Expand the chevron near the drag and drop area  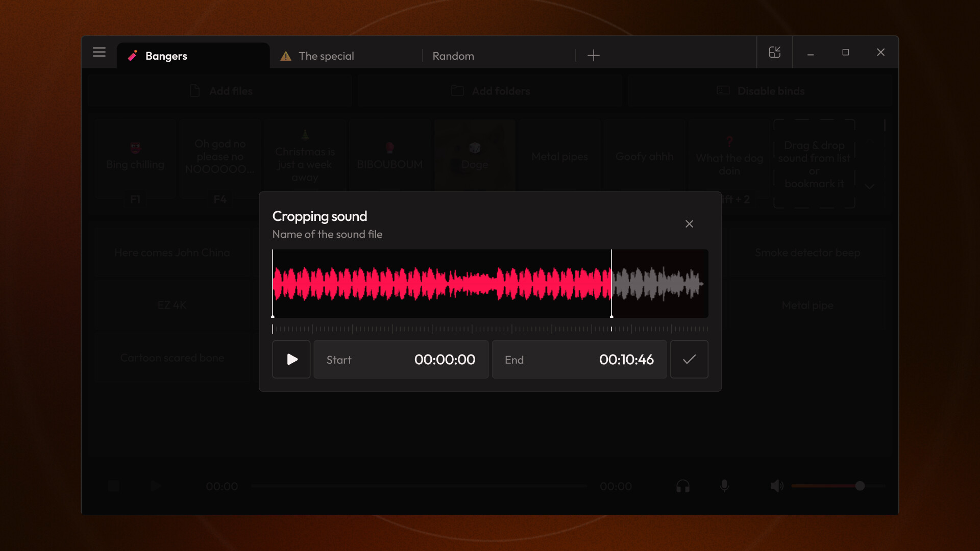click(869, 187)
